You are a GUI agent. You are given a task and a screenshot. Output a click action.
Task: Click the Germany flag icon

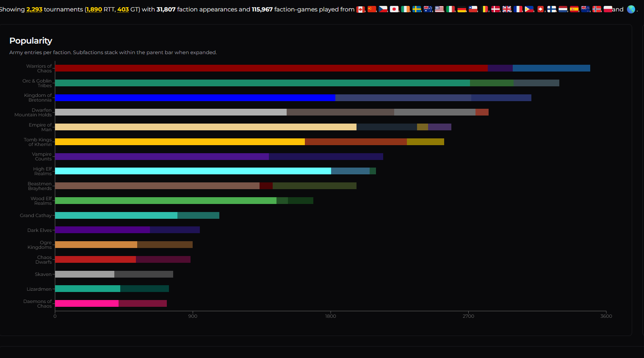click(462, 9)
